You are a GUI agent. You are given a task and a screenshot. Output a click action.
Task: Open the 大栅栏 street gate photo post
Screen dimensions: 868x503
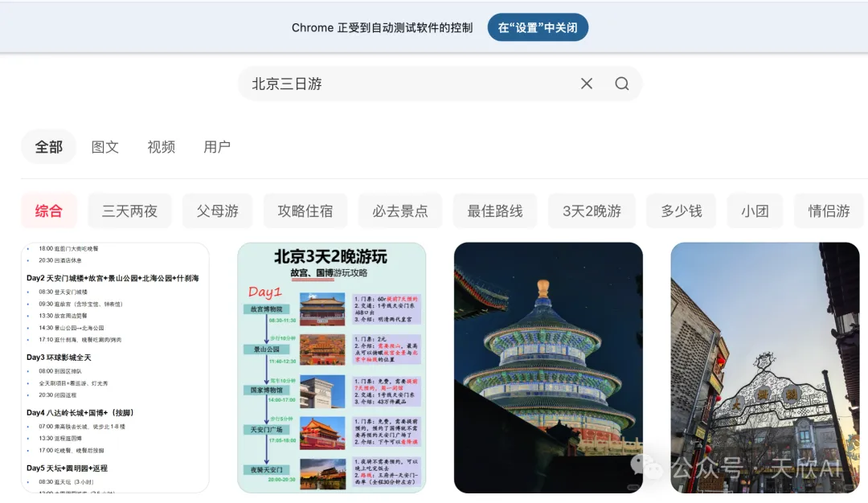tap(765, 367)
